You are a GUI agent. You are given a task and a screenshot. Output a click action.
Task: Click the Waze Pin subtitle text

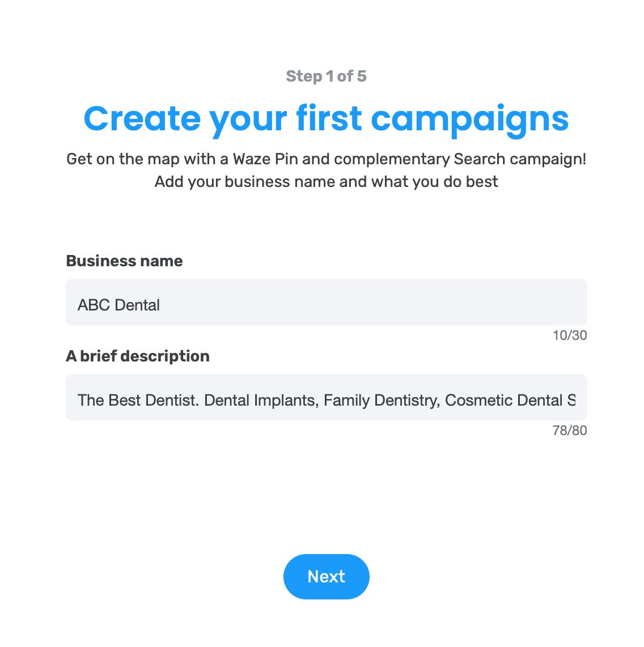pos(327,159)
